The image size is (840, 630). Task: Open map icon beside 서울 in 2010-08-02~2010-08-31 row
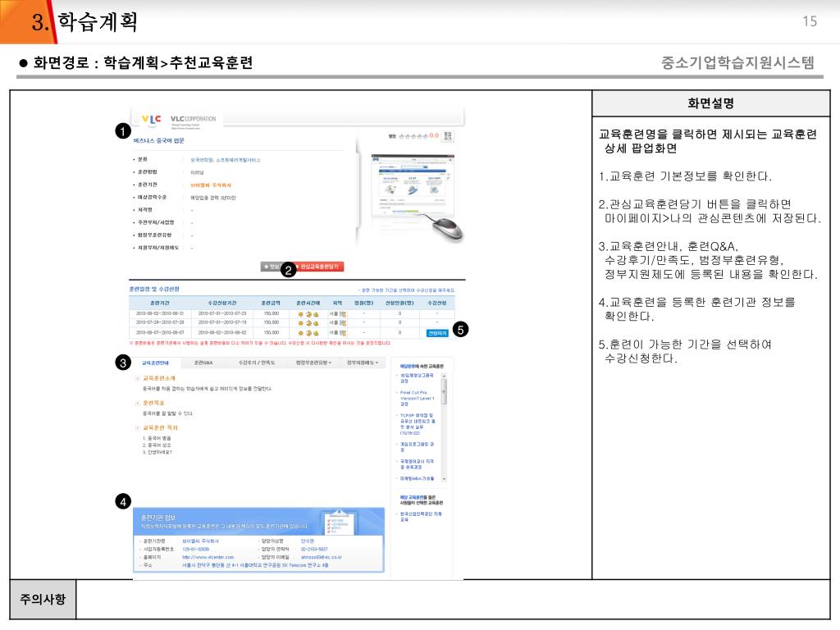point(343,314)
